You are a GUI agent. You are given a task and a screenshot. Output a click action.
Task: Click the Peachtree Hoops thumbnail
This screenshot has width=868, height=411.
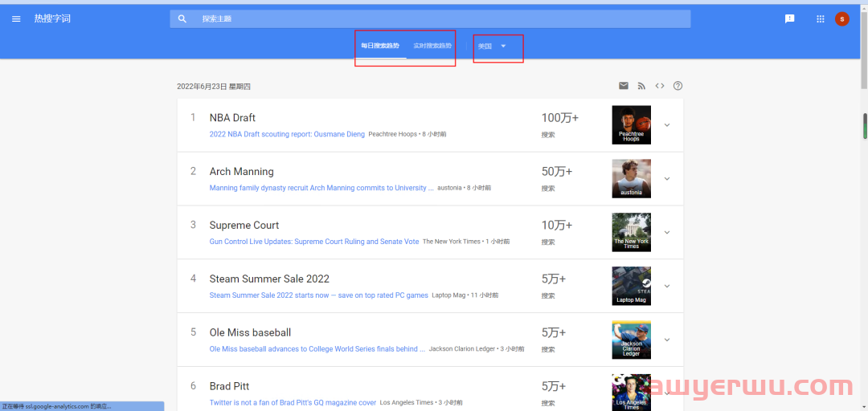click(631, 125)
